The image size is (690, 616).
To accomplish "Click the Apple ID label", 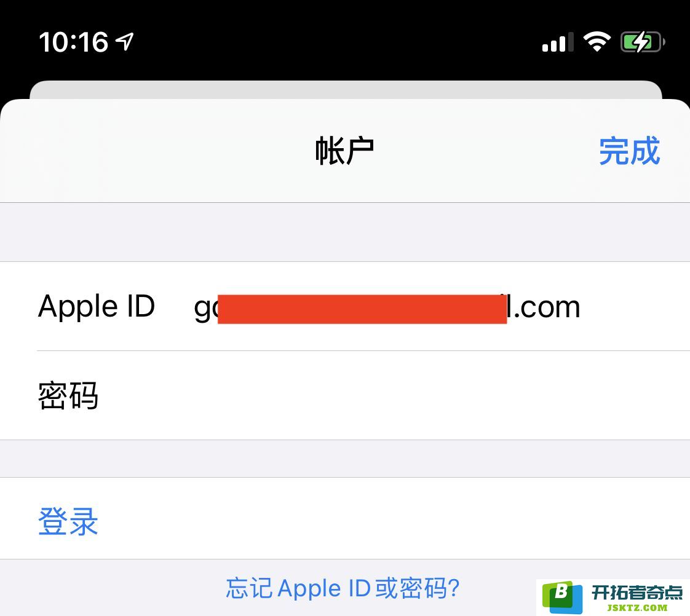I will 97,307.
